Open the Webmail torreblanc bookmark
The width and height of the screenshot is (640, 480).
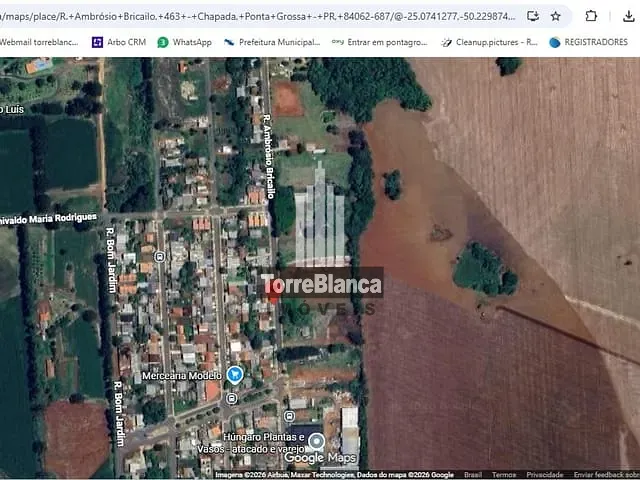39,42
